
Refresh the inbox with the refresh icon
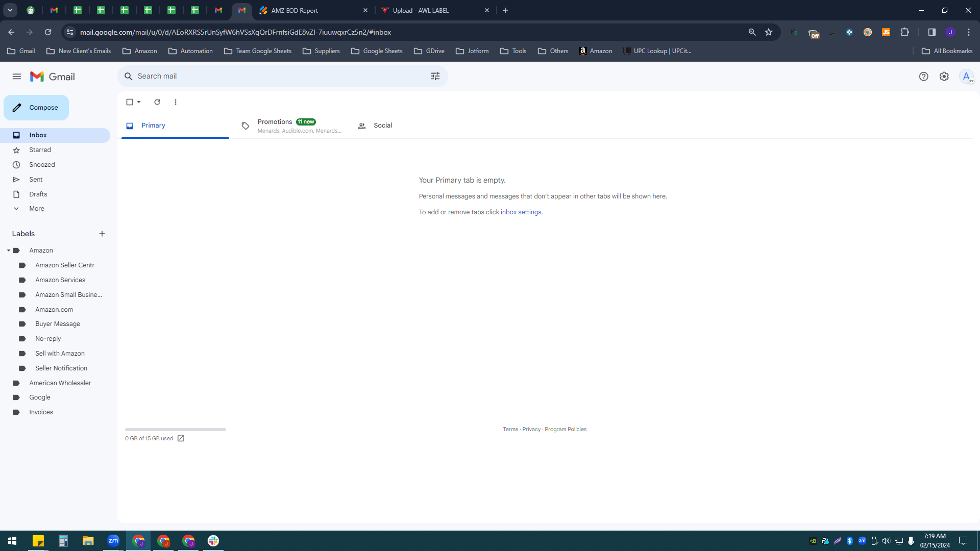157,102
